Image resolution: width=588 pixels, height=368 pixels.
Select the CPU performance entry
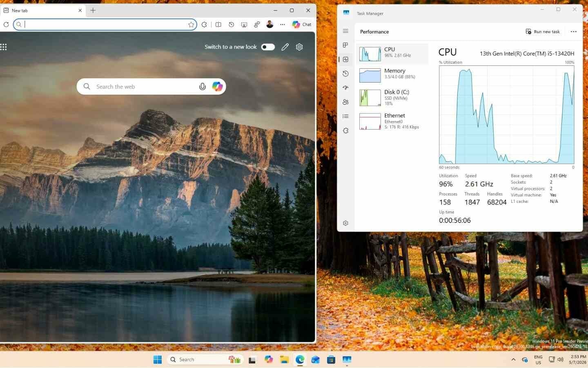(x=392, y=54)
